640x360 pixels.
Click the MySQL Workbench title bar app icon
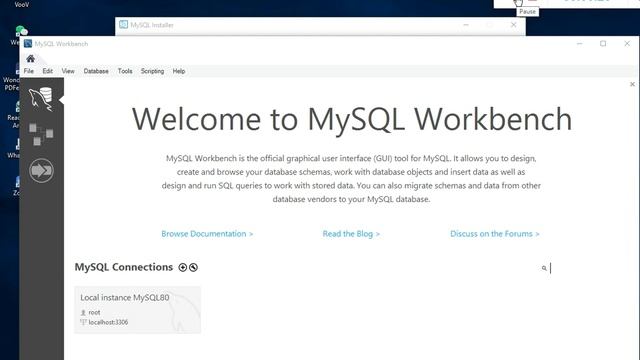28,44
